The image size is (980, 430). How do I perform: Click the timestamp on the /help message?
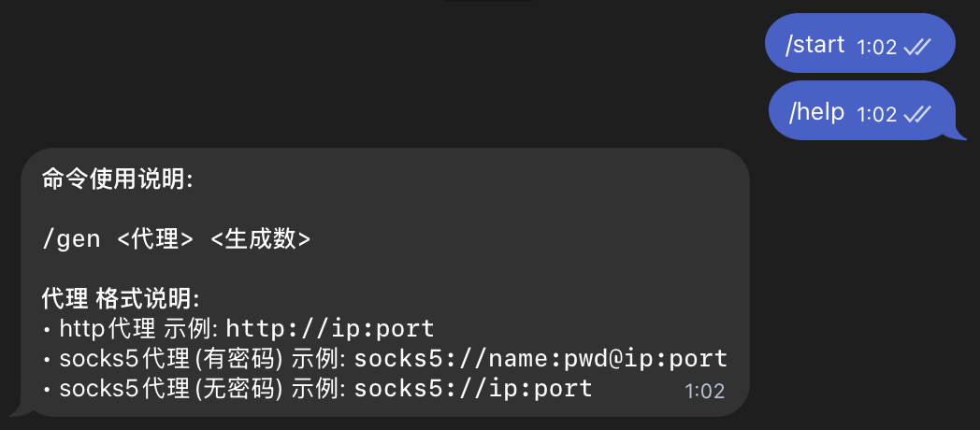point(876,114)
